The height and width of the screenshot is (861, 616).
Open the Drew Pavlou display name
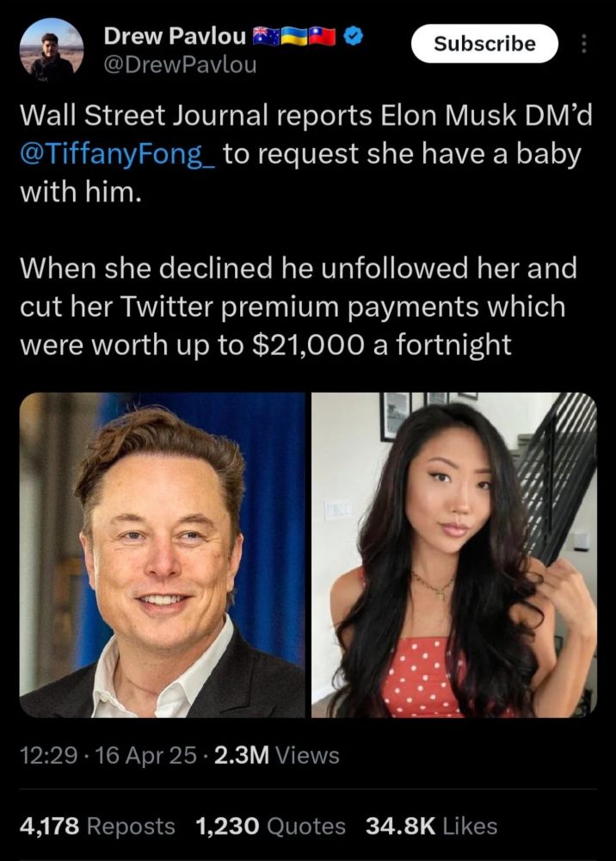pyautogui.click(x=176, y=36)
